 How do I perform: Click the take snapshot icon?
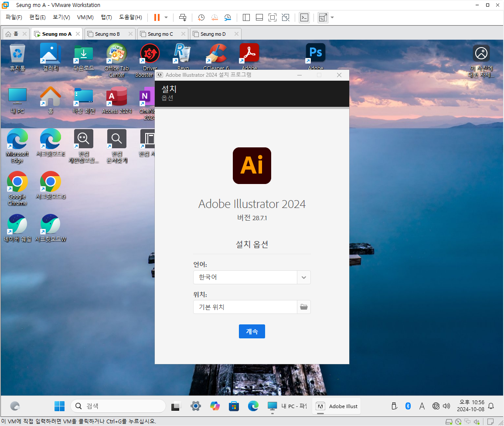[x=201, y=17]
